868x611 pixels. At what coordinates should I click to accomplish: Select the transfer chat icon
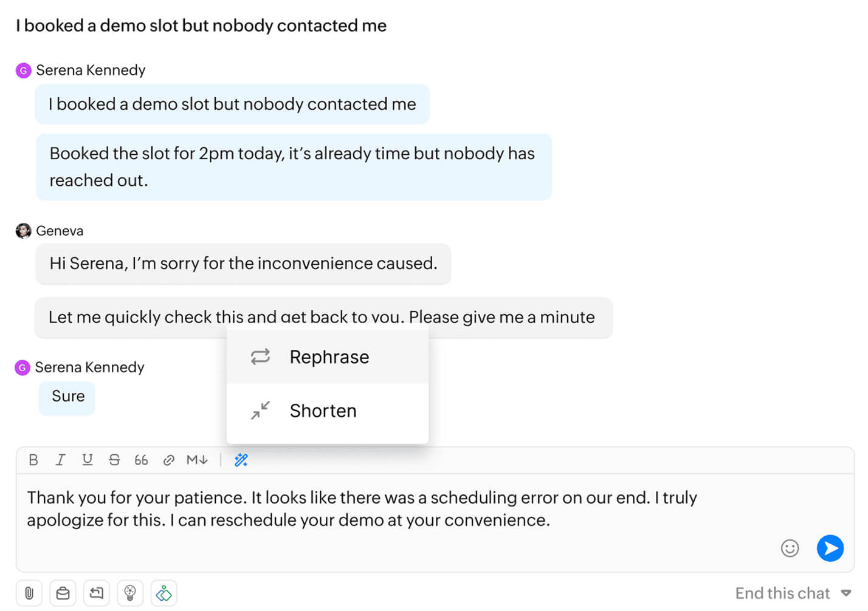coord(96,593)
